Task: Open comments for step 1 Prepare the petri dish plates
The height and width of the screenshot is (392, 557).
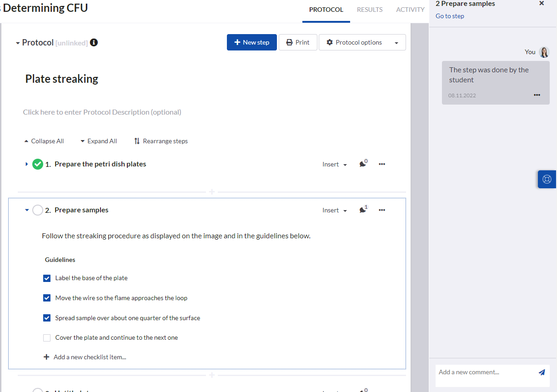Action: [362, 164]
